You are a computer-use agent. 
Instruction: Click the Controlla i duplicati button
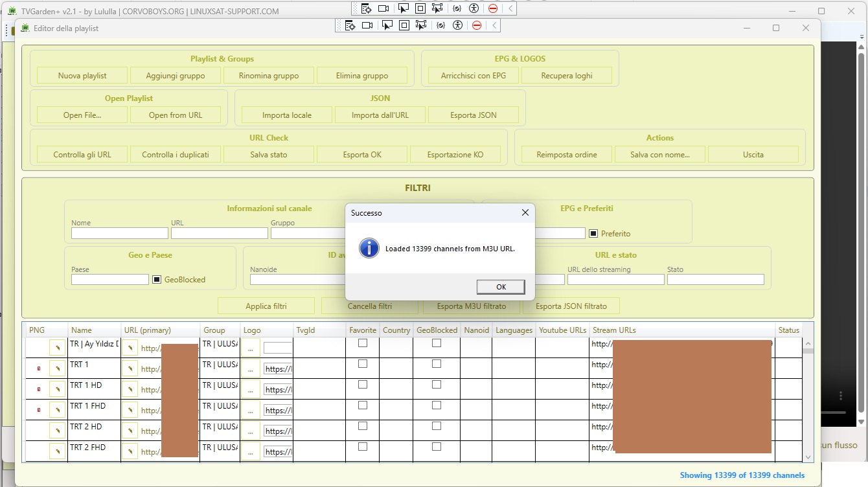point(176,155)
